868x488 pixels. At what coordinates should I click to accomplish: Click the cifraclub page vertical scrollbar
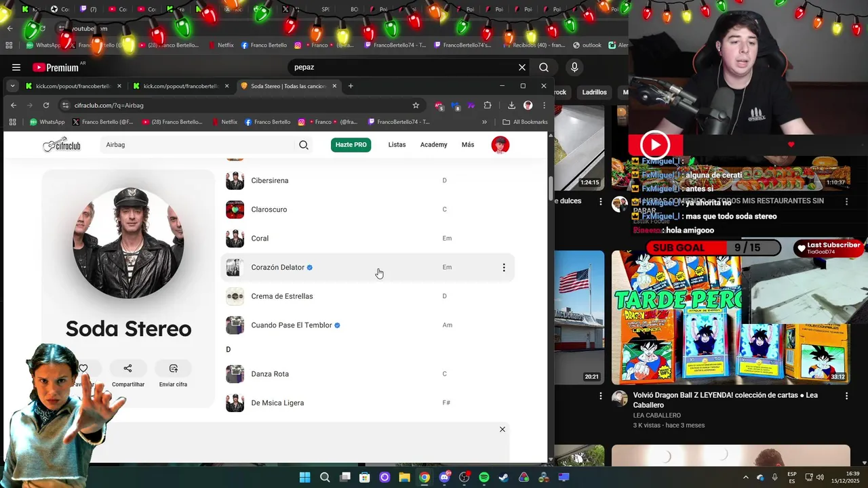point(551,188)
